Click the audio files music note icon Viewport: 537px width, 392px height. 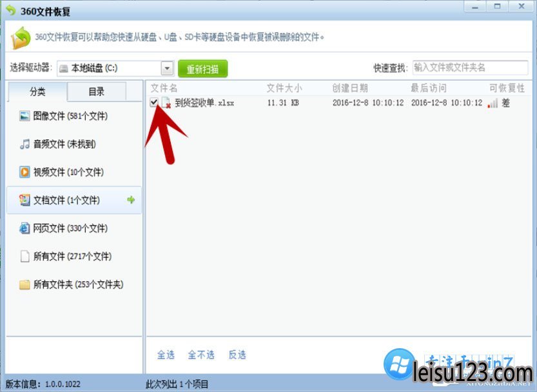[x=24, y=144]
